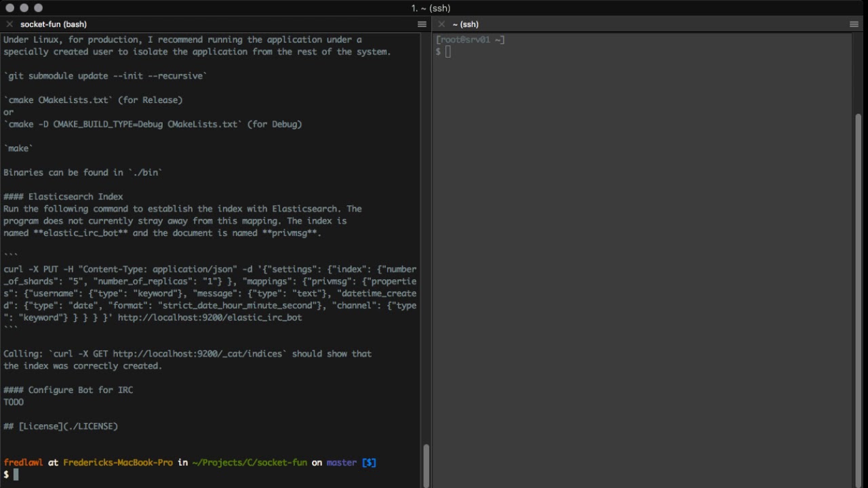The height and width of the screenshot is (488, 868).
Task: Click the 'Under Linux, for production' line
Action: click(x=183, y=40)
